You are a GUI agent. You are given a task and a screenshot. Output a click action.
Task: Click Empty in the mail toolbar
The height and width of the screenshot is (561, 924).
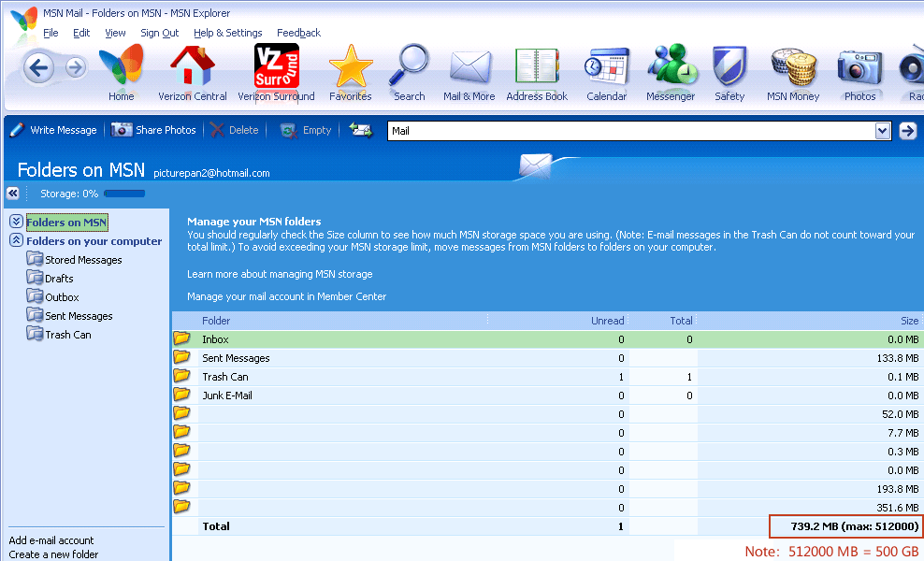pyautogui.click(x=305, y=130)
